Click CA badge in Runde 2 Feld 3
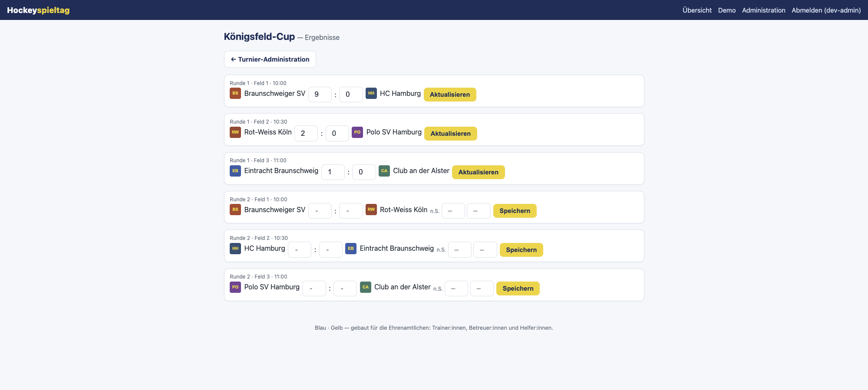Image resolution: width=868 pixels, height=390 pixels. pos(366,287)
